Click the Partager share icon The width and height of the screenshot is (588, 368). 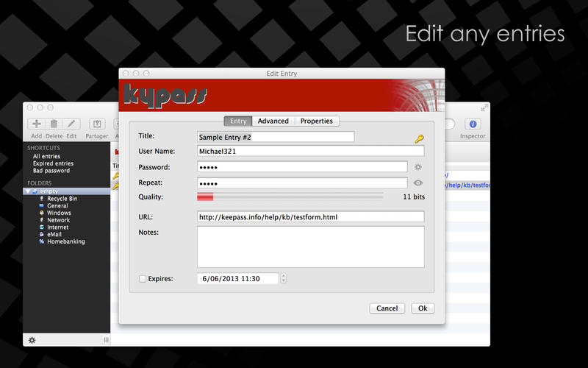click(97, 124)
